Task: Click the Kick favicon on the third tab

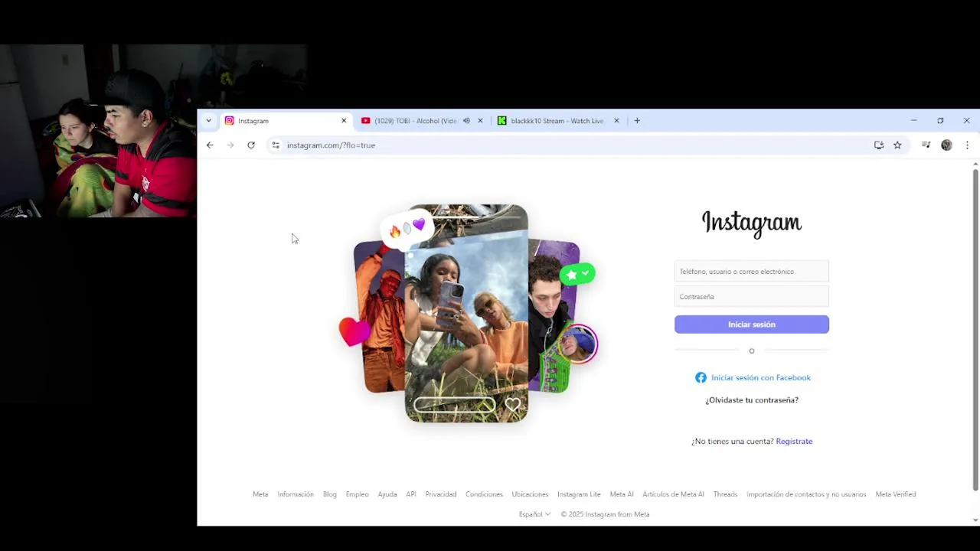Action: pyautogui.click(x=501, y=120)
